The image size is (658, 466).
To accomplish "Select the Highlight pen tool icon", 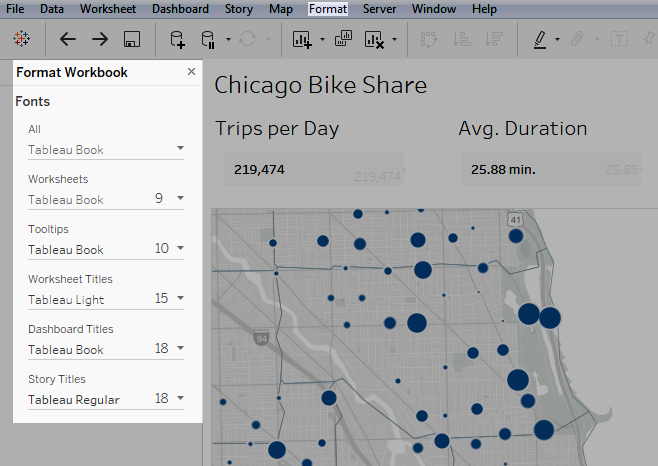I will pyautogui.click(x=540, y=39).
